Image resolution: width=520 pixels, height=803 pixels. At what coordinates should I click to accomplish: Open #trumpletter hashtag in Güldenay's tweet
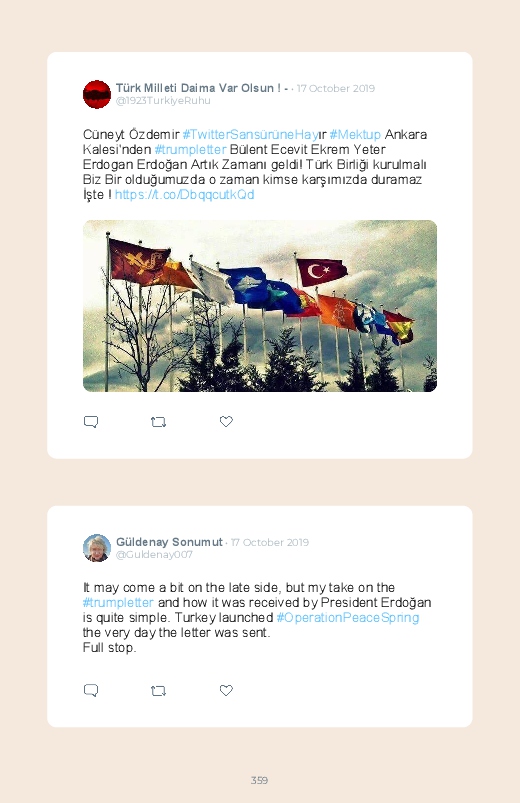click(118, 602)
